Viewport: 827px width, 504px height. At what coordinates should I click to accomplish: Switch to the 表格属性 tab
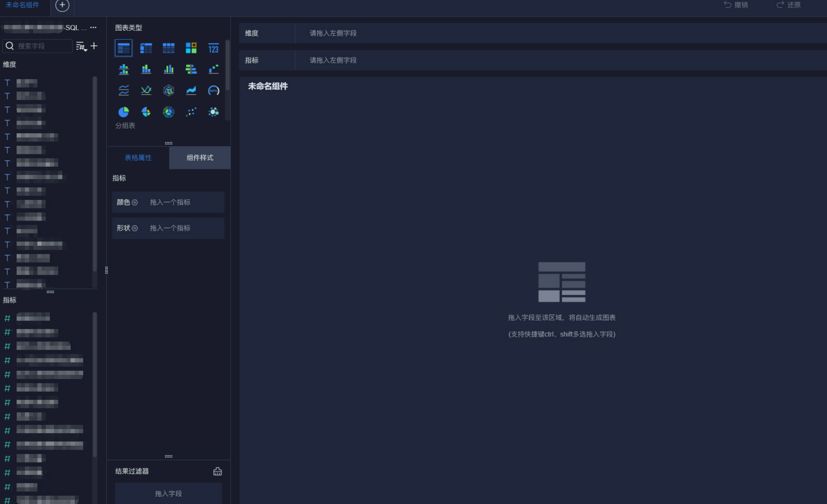tap(138, 158)
